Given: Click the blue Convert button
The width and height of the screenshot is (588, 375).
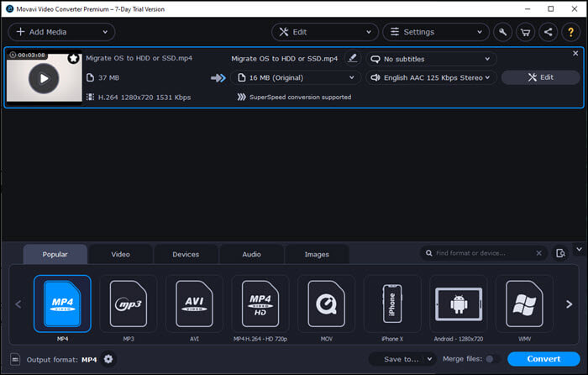Looking at the screenshot, I should click(543, 359).
